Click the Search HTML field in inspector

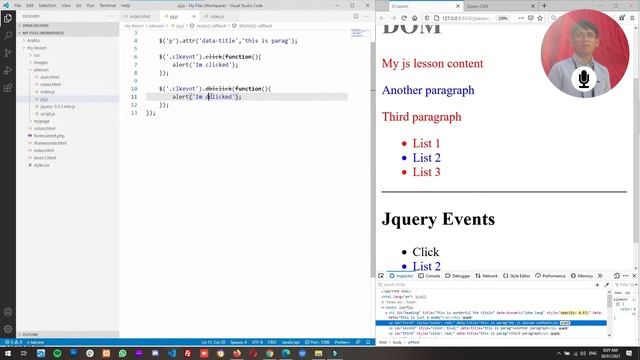[485, 284]
